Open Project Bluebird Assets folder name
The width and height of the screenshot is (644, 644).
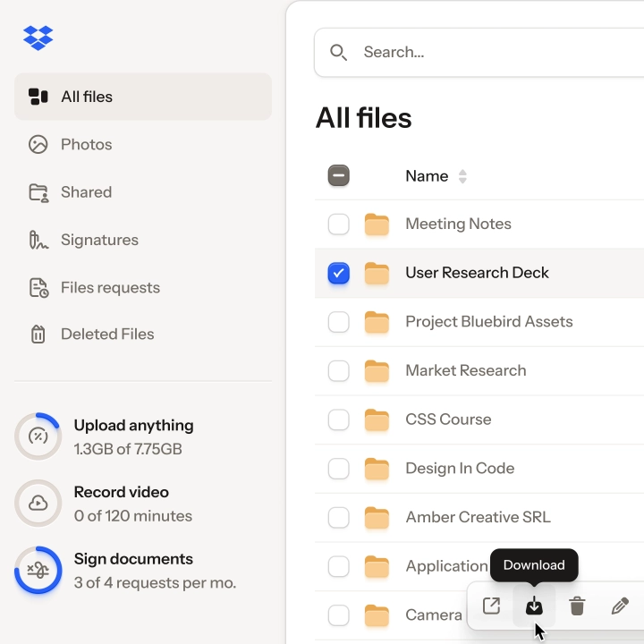489,322
